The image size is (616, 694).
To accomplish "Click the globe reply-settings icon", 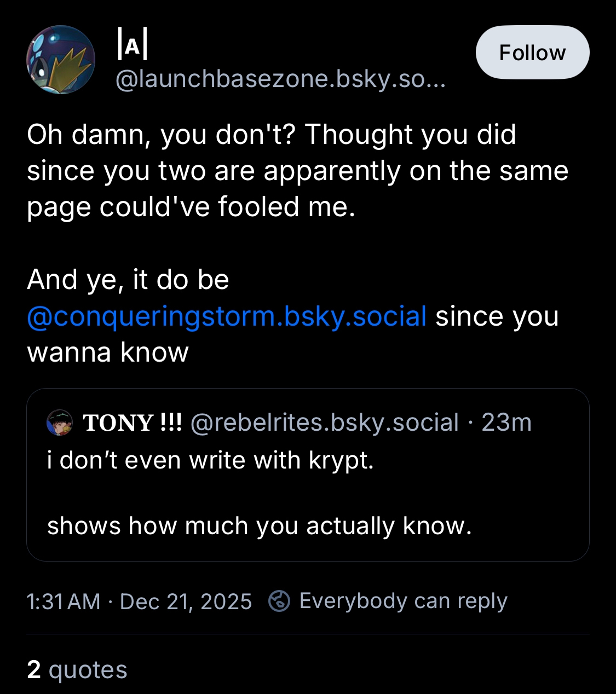I will (x=279, y=601).
